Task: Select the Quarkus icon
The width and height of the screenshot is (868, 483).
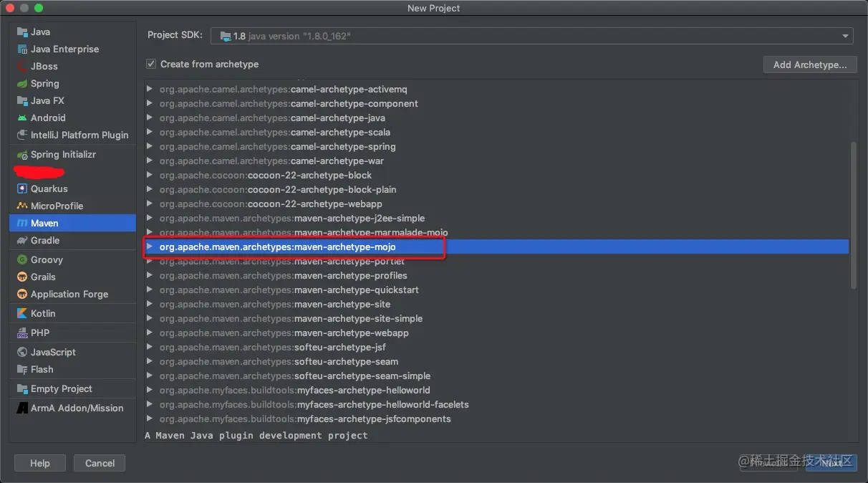Action: pos(22,189)
